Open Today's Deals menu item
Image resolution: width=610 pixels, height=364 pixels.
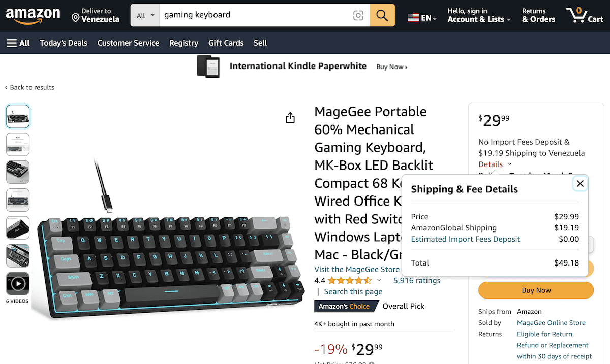pyautogui.click(x=63, y=43)
